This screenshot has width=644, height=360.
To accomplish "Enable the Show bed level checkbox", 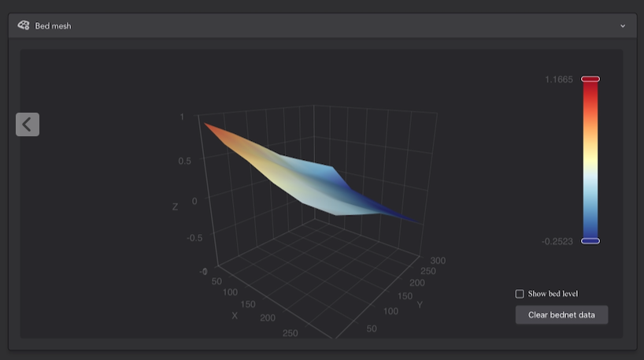I will coord(520,294).
